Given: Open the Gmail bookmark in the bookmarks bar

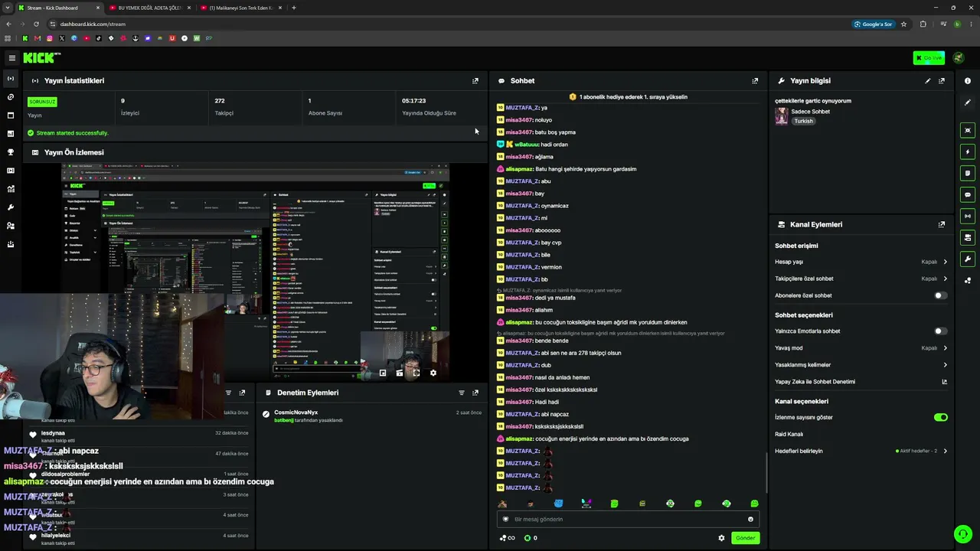Looking at the screenshot, I should pos(38,38).
